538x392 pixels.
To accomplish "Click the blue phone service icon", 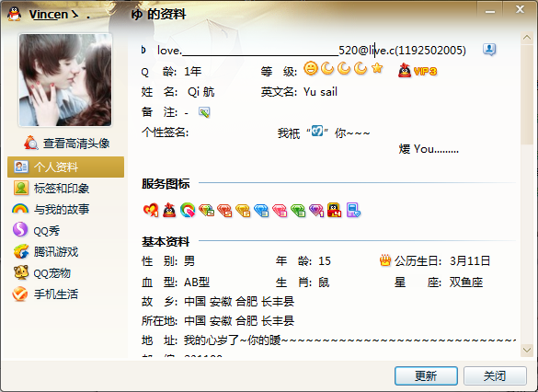I will (353, 210).
